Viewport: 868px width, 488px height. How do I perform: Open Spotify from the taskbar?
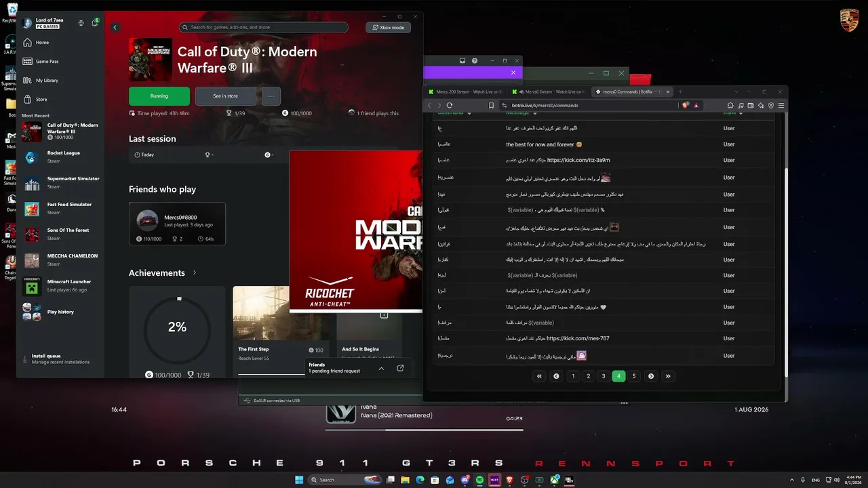479,480
